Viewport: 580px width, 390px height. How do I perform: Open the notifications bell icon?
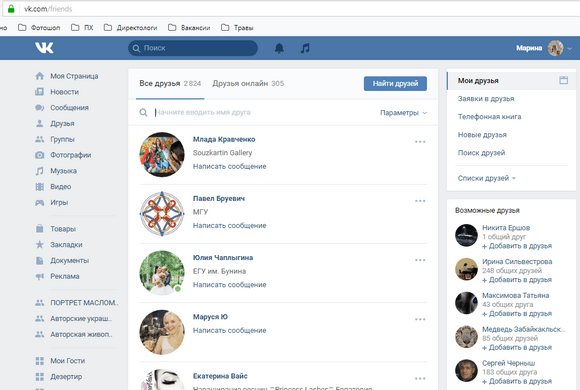279,48
